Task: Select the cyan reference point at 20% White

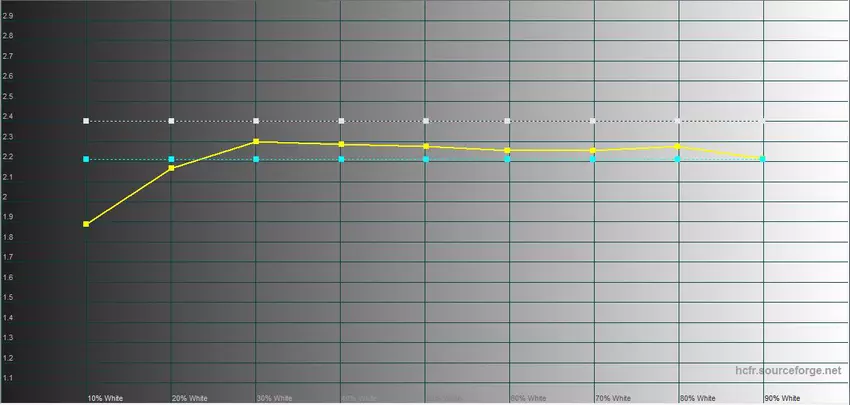Action: pyautogui.click(x=172, y=159)
